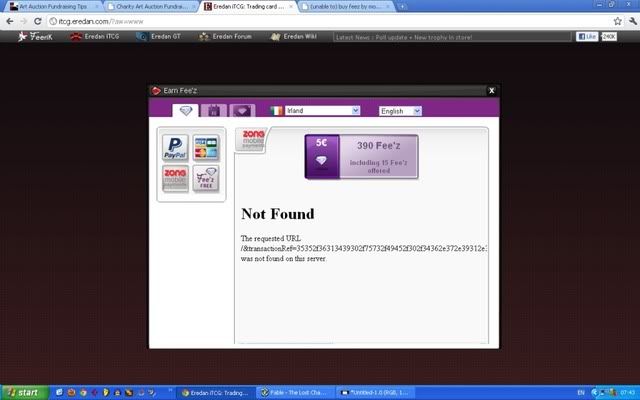Image resolution: width=640 pixels, height=400 pixels.
Task: Click the browser address bar
Action: coord(300,21)
